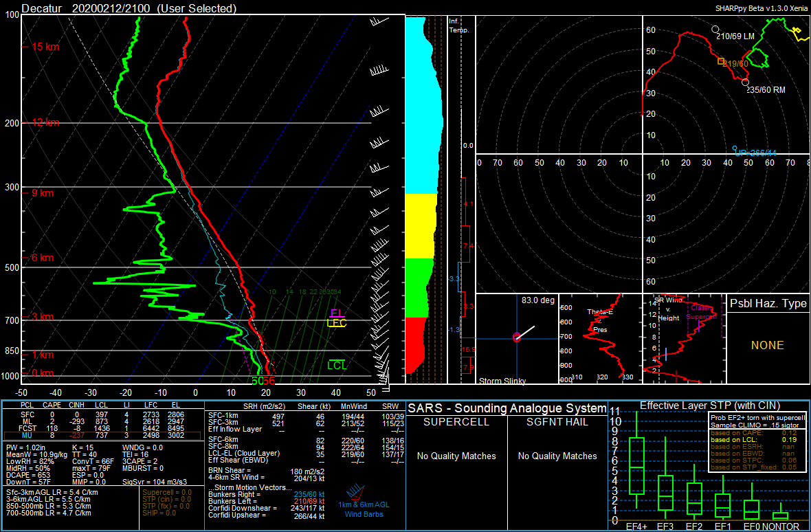Click the Effective Layer STP (with CIN) title
Viewport: 811px width, 532px height.
(709, 405)
